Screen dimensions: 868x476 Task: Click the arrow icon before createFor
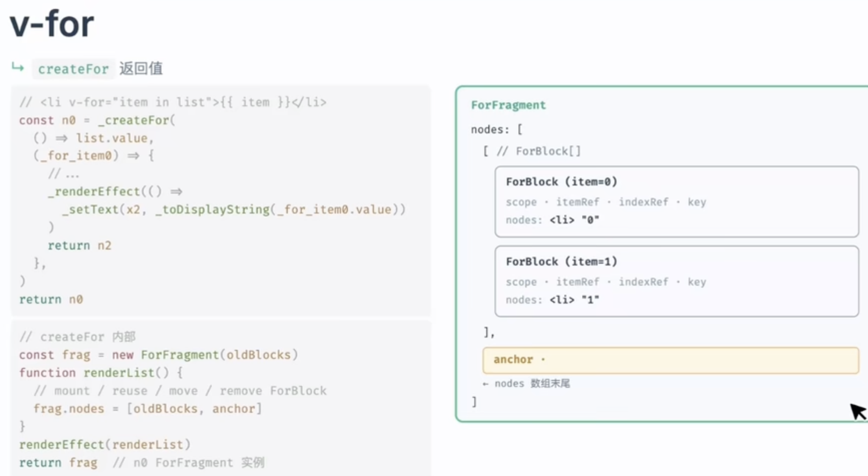point(18,67)
